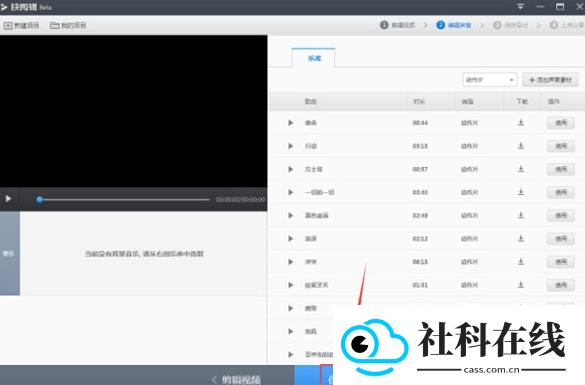Preview the song lasting 02:12
The width and height of the screenshot is (585, 385).
click(290, 238)
